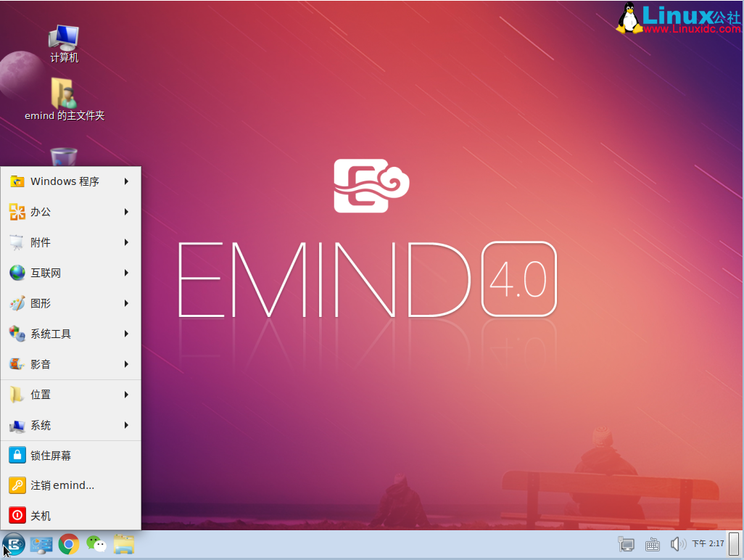744x560 pixels.
Task: Open the keyboard input tray icon
Action: tap(652, 544)
